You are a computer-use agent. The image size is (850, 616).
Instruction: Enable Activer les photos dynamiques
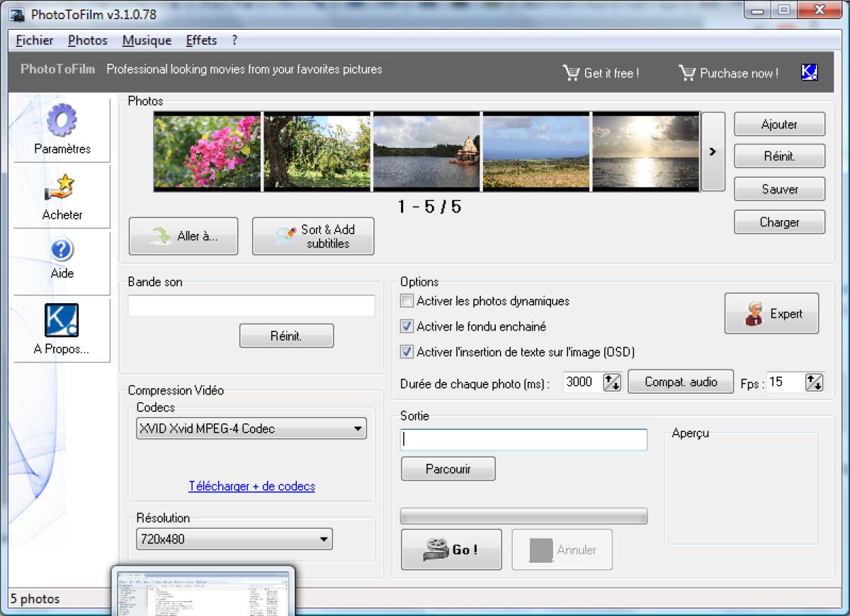click(x=407, y=301)
